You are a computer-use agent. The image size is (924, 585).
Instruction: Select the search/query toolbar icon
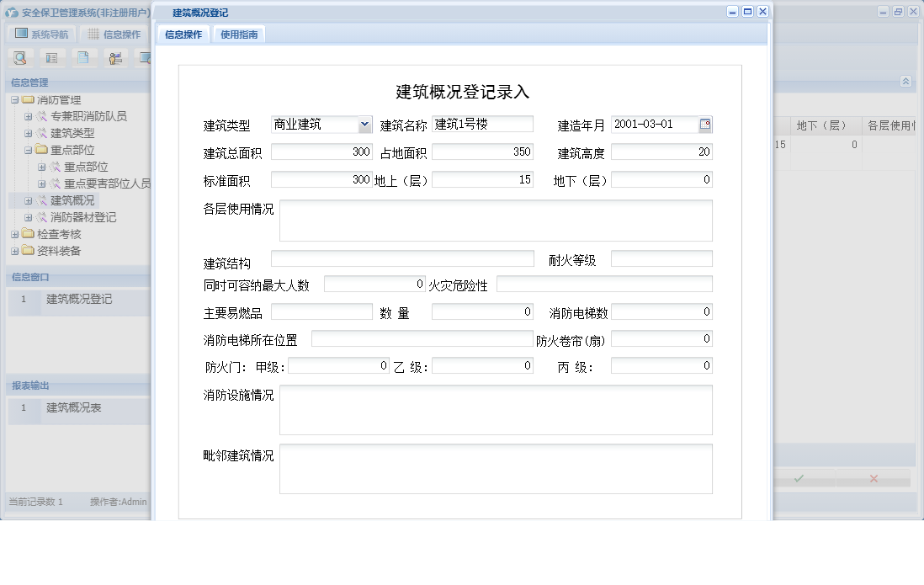click(19, 57)
